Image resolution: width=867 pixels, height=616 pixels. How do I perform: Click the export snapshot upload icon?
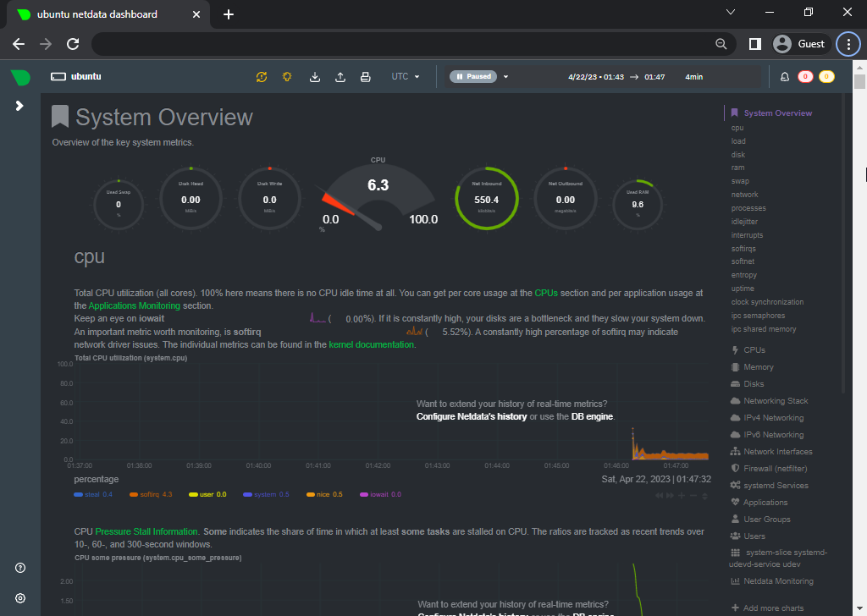click(340, 77)
